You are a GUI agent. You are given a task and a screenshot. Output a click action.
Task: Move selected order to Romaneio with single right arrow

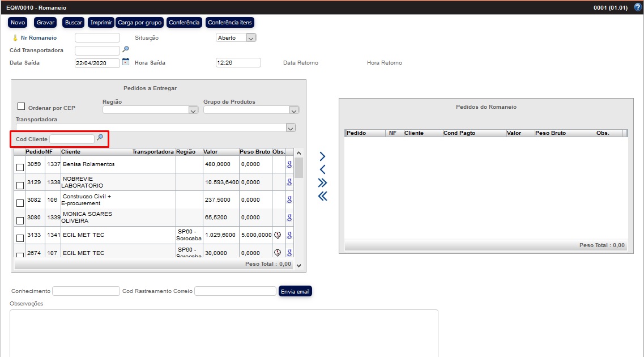pyautogui.click(x=322, y=156)
